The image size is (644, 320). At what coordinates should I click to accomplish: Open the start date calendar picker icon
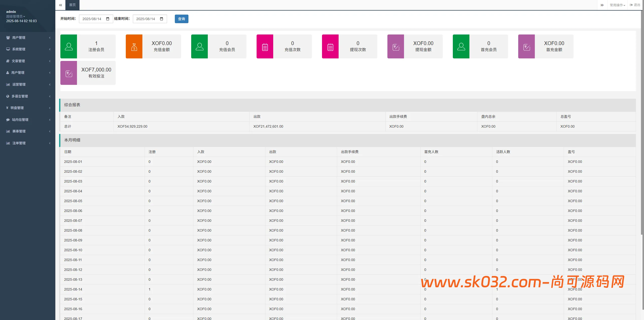(108, 19)
